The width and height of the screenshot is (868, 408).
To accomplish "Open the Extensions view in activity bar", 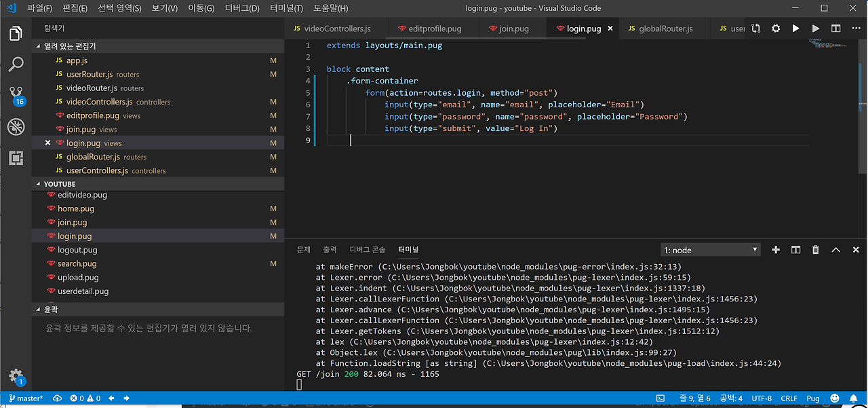I will pyautogui.click(x=16, y=158).
